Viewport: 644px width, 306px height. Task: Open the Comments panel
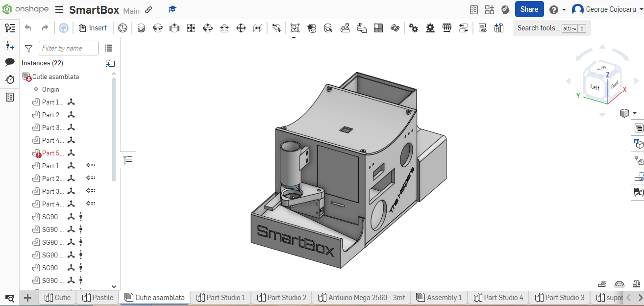[10, 62]
